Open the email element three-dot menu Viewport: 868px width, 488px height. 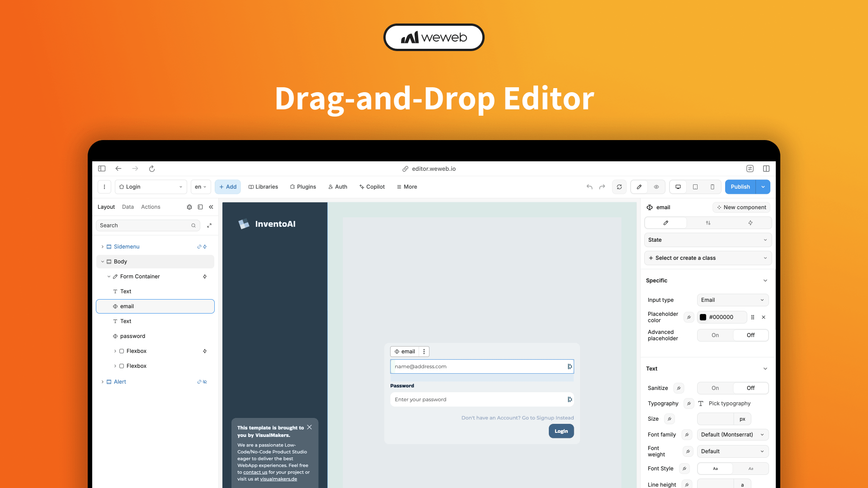pyautogui.click(x=424, y=352)
